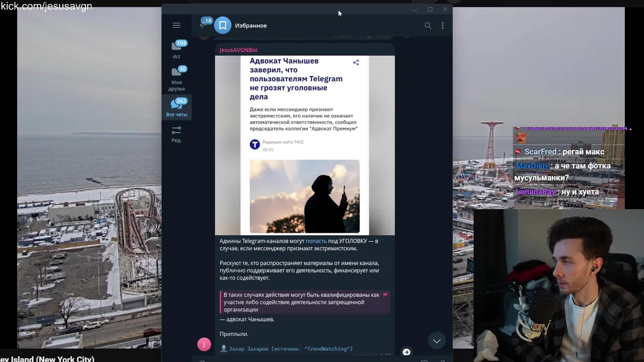Click the 'Приплыли.' message text
Viewport: 644px width, 362px height.
(234, 334)
